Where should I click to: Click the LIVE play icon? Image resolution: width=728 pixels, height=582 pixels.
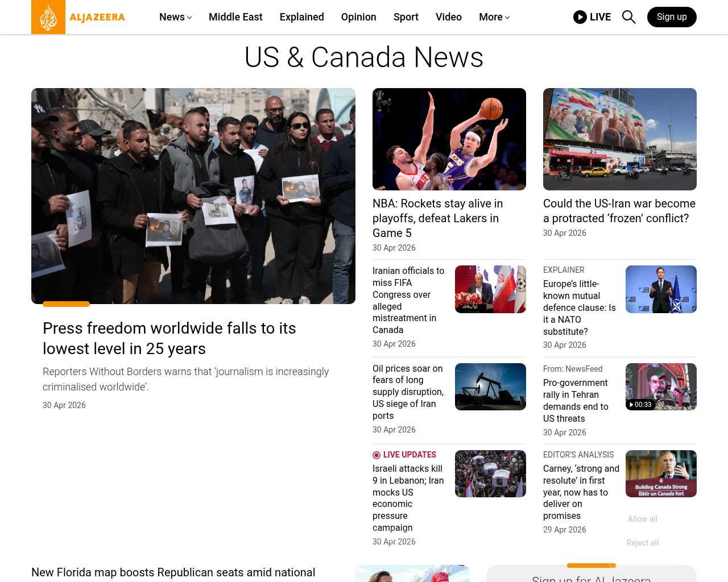580,17
